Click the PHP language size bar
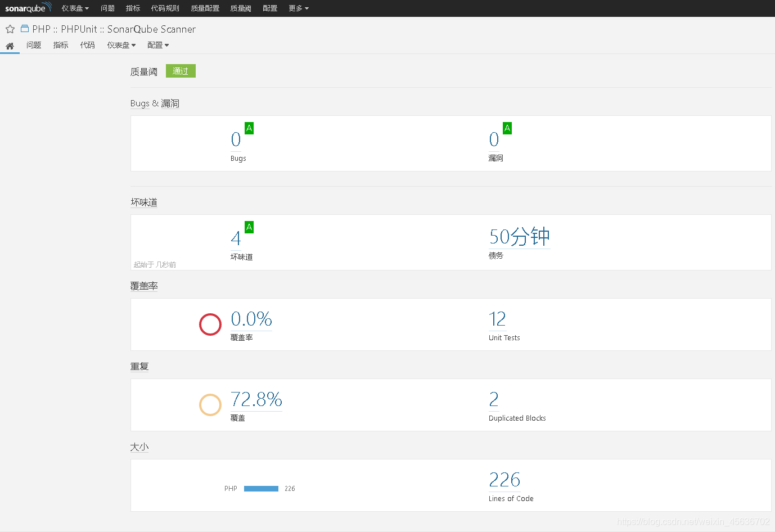The image size is (775, 532). tap(261, 488)
